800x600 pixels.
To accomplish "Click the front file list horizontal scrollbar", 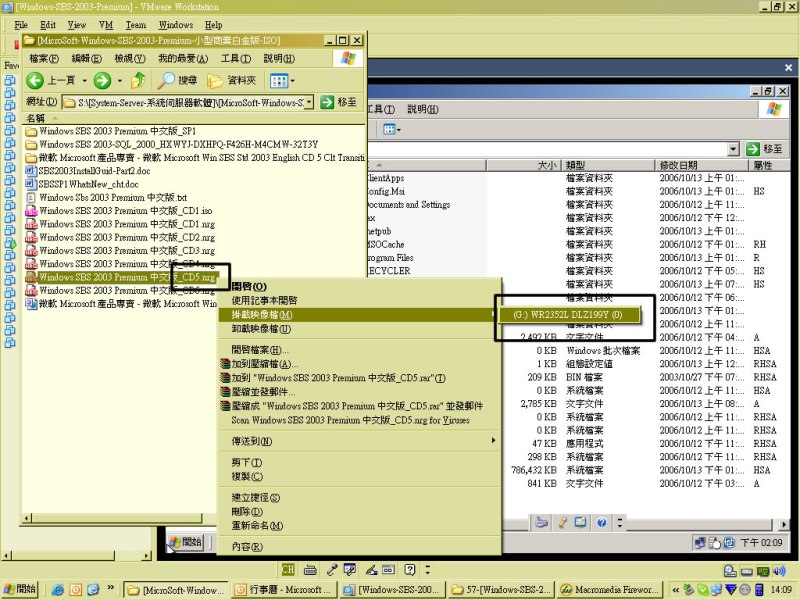I will click(x=116, y=518).
